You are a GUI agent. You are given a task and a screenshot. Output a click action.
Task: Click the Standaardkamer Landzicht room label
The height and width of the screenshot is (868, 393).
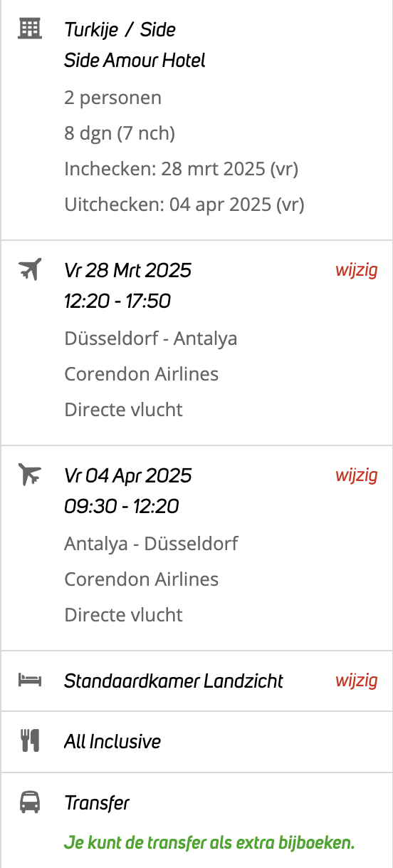174,681
